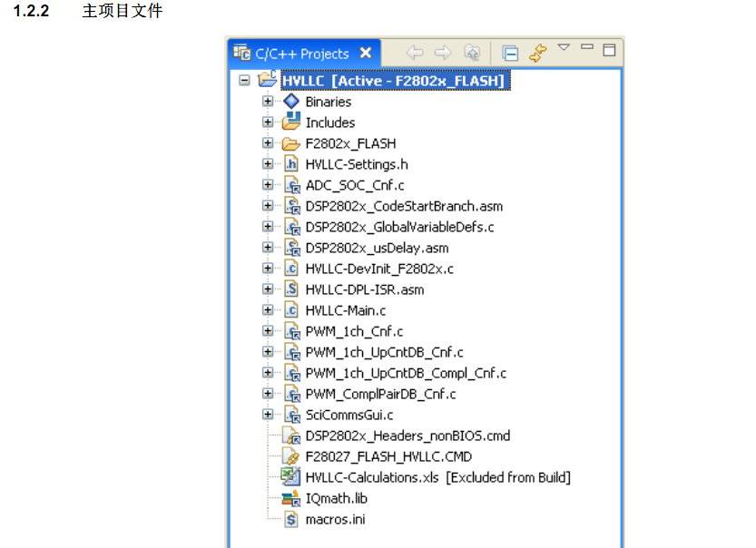The height and width of the screenshot is (548, 756).
Task: Click the F2802x_FLASH folder icon
Action: [291, 143]
